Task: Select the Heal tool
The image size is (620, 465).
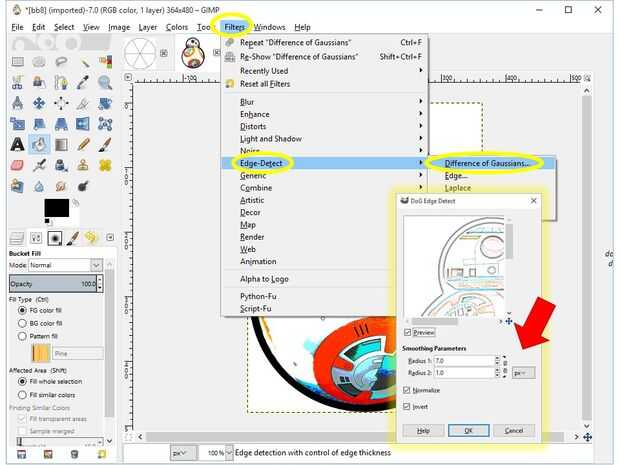Action: tap(105, 165)
